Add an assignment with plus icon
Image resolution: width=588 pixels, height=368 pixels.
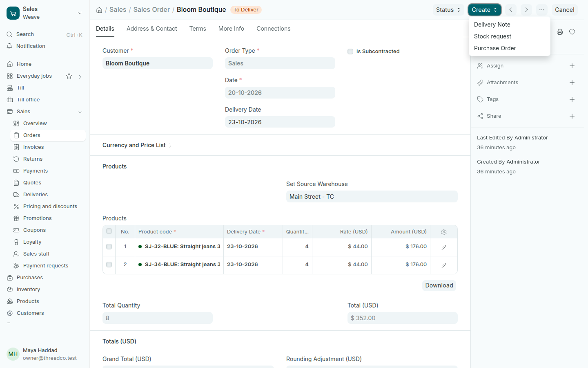(572, 66)
